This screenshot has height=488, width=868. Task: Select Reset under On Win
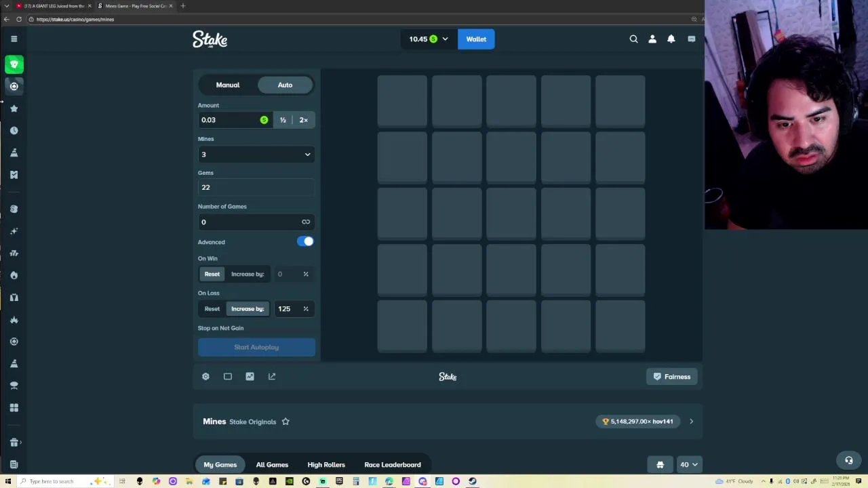212,274
